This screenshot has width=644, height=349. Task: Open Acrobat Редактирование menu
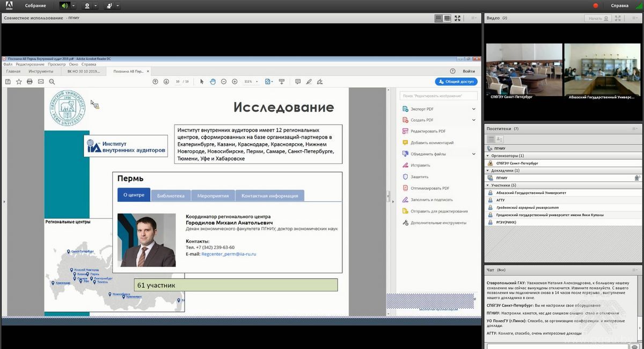coord(30,64)
